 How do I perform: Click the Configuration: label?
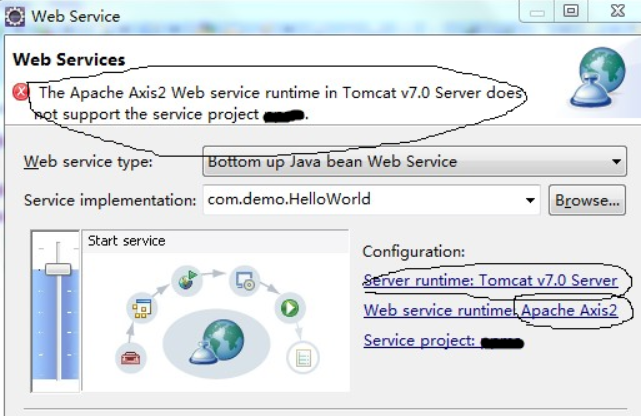coord(414,251)
